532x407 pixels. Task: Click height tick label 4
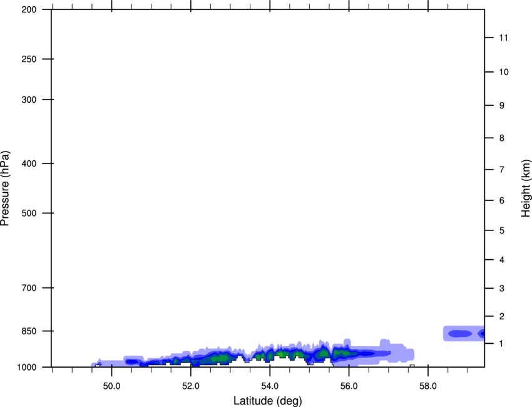(502, 260)
